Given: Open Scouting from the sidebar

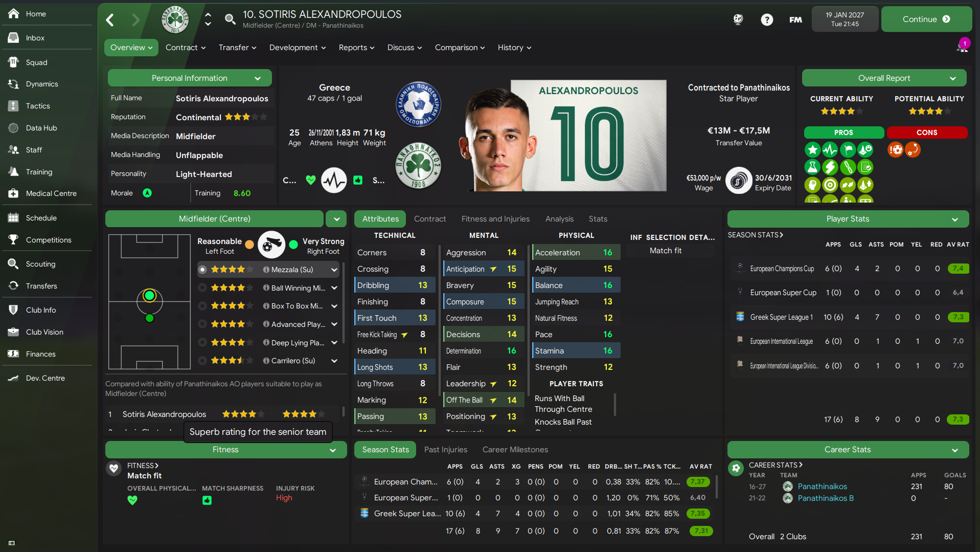Looking at the screenshot, I should click(40, 264).
